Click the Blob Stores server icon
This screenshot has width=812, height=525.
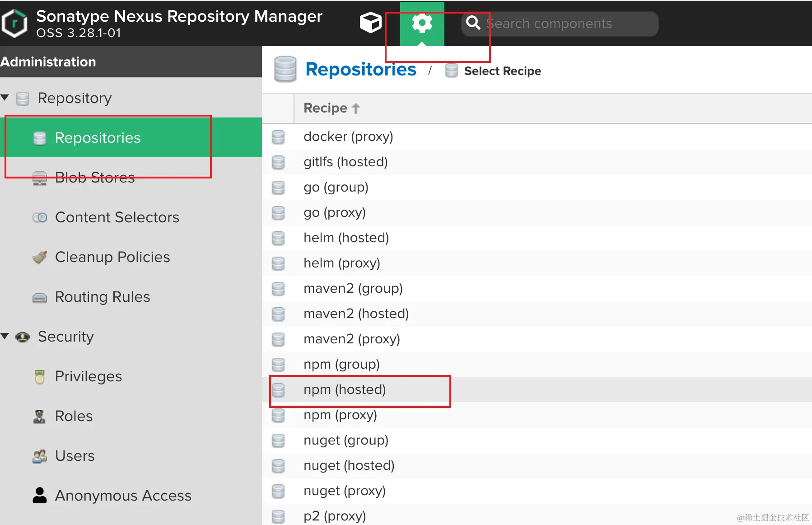click(x=40, y=178)
